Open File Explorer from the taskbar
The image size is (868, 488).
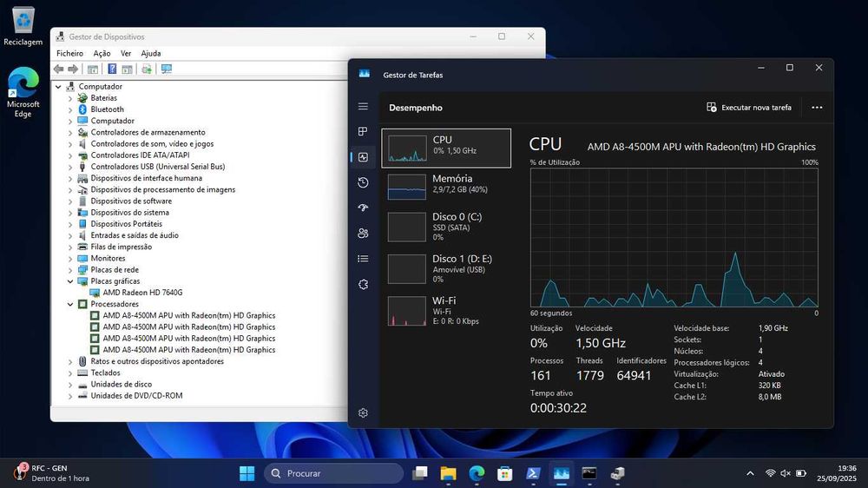(449, 473)
